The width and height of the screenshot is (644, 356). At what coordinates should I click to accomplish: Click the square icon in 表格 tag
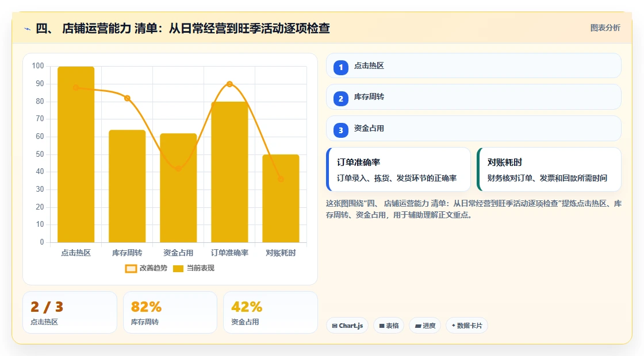coord(382,326)
